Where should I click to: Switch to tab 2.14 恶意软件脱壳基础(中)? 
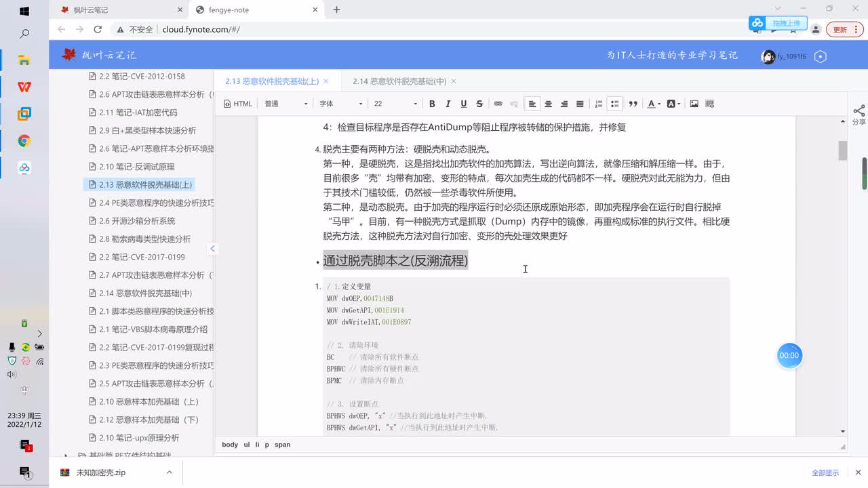point(399,81)
